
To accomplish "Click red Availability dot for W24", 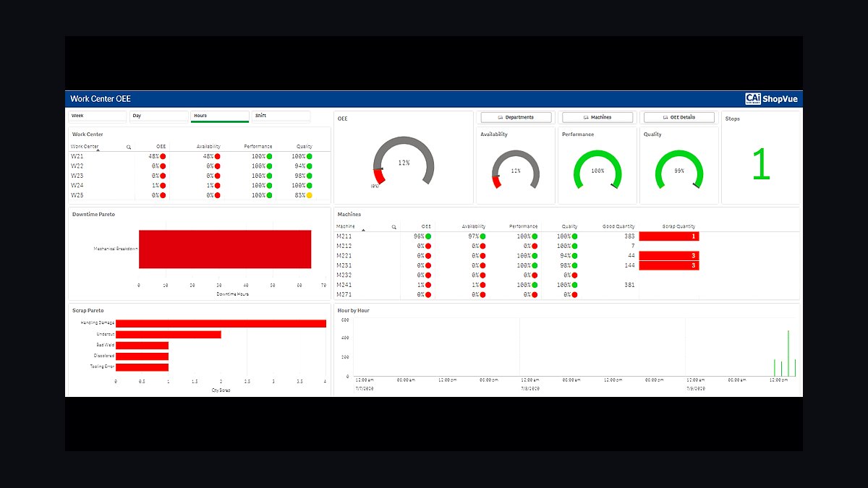I will [x=217, y=186].
